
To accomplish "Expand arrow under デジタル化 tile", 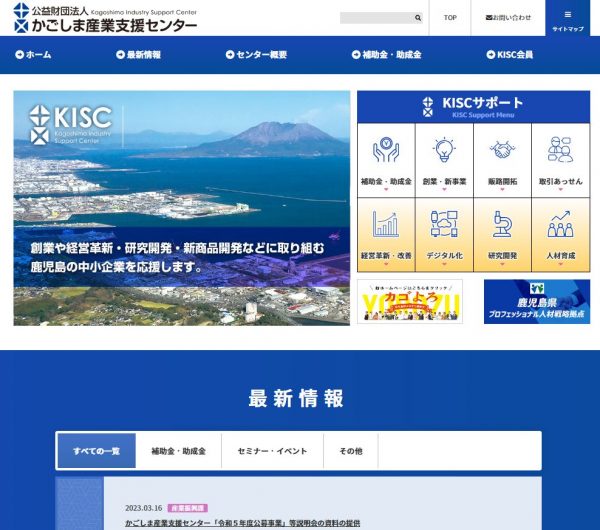I will (x=444, y=264).
